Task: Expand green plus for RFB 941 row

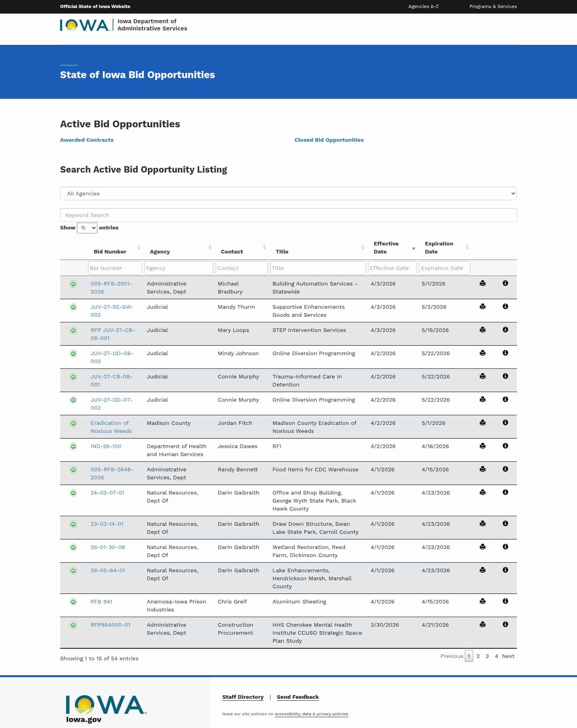Action: click(x=73, y=602)
